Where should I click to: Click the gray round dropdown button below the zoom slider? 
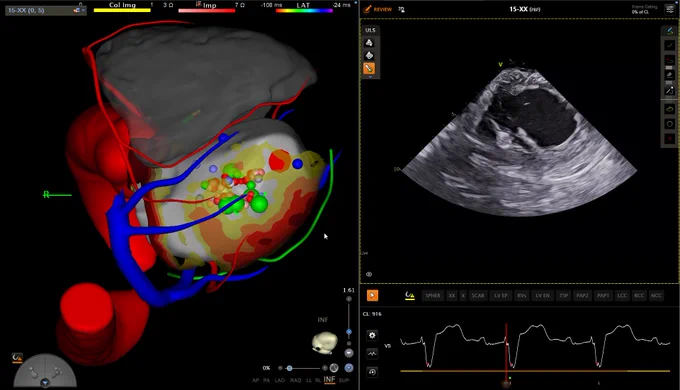tap(349, 353)
